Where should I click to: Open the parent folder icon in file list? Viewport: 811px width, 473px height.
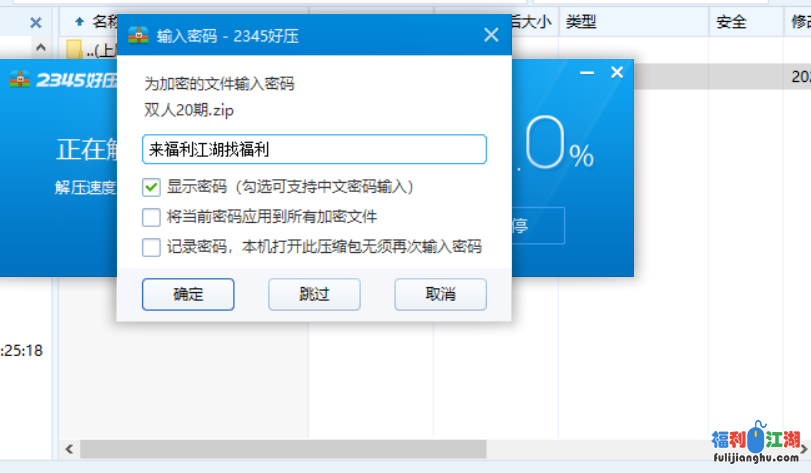click(76, 50)
